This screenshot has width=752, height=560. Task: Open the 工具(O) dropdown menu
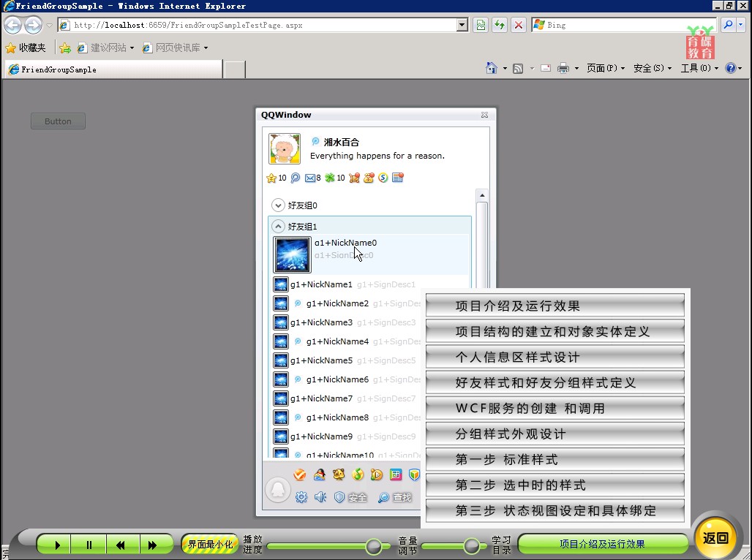pos(700,68)
